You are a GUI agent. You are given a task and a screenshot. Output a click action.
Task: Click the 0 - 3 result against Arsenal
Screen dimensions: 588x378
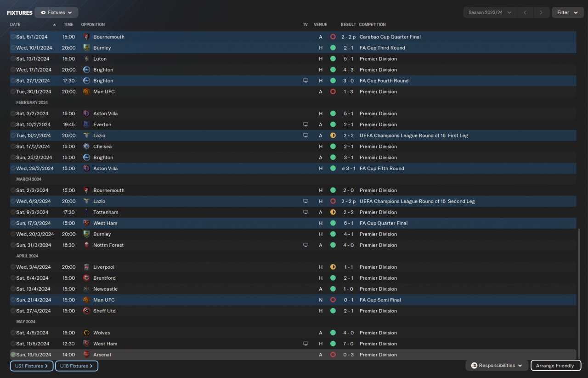coord(349,355)
